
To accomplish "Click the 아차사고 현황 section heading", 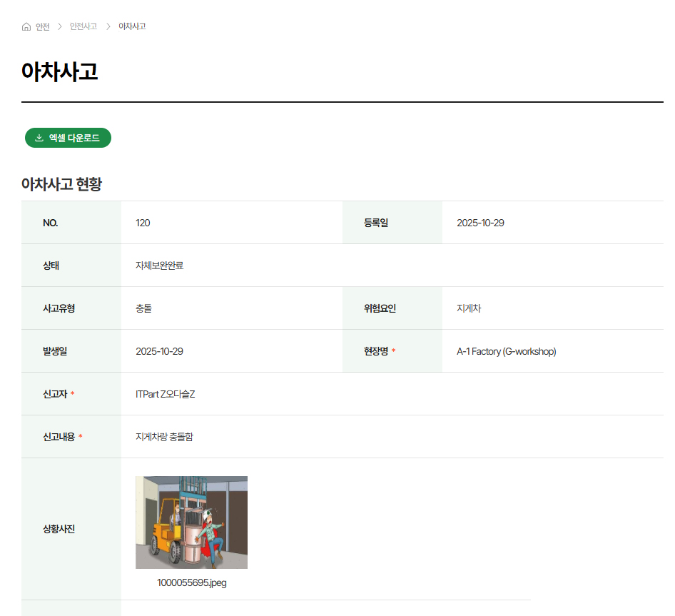I will pyautogui.click(x=61, y=184).
